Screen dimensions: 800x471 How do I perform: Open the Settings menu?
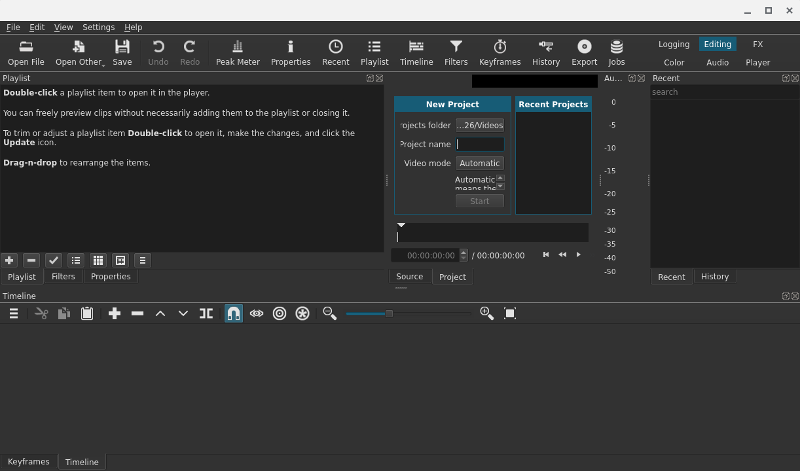(x=98, y=27)
